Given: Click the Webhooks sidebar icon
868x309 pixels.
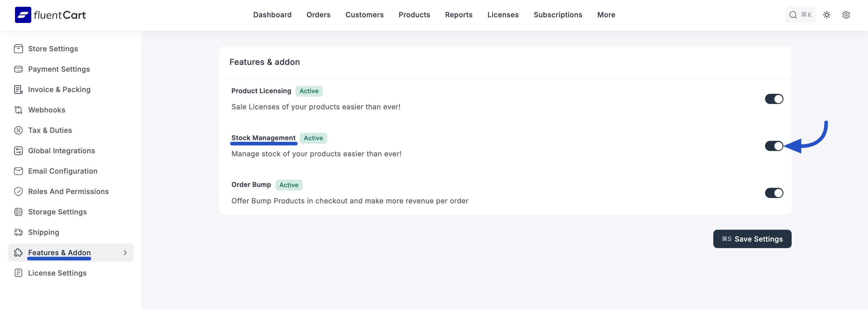Looking at the screenshot, I should [19, 110].
